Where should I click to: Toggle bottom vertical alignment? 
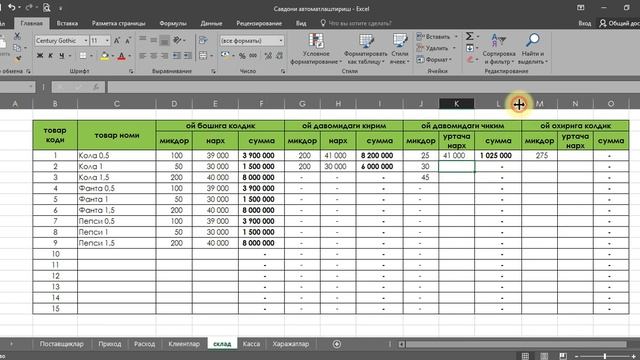(x=164, y=40)
